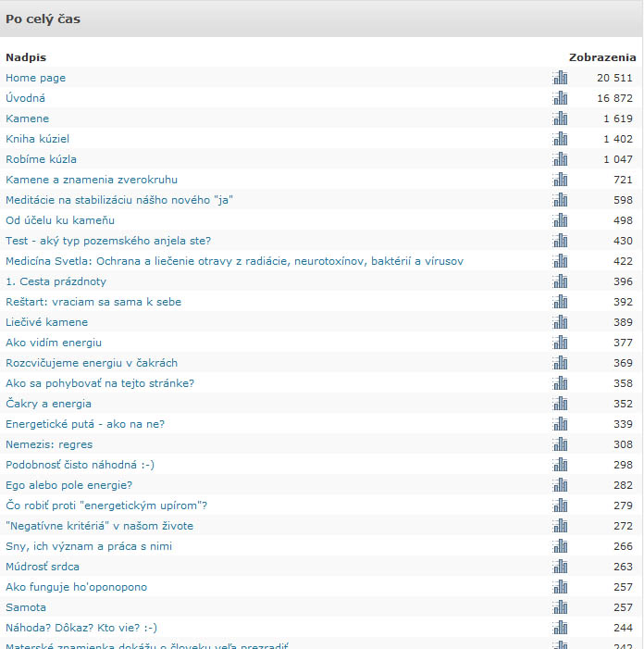Click the stats chart icon for Home page
This screenshot has height=649, width=644.
click(x=560, y=78)
